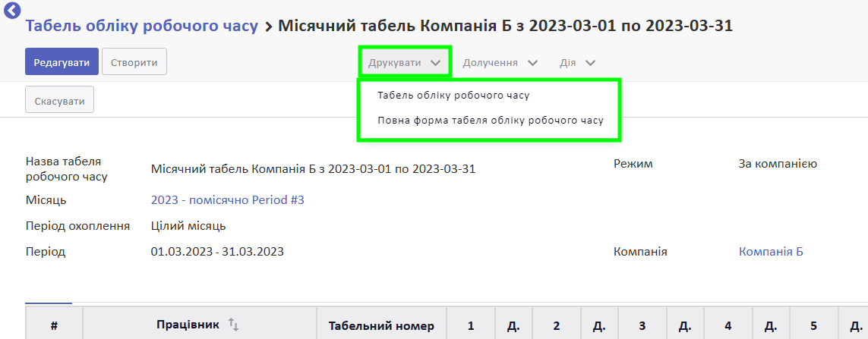
Task: Collapse the Друкувати dropdown
Action: coord(405,62)
